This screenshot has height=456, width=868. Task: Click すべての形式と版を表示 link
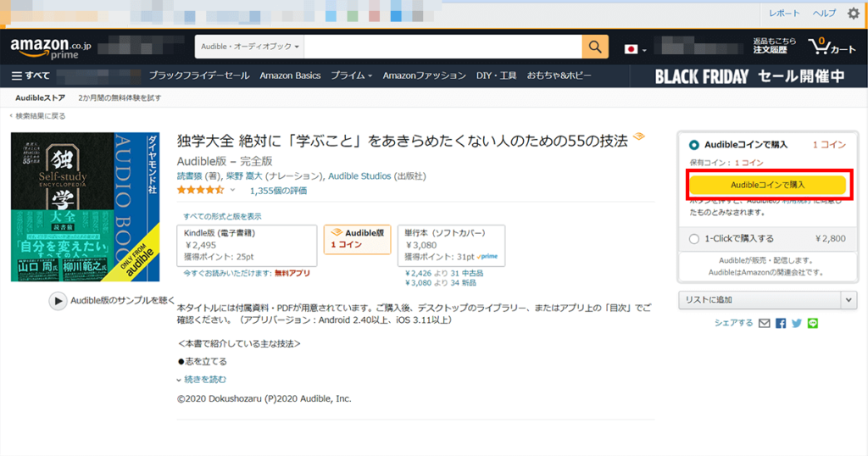point(222,216)
